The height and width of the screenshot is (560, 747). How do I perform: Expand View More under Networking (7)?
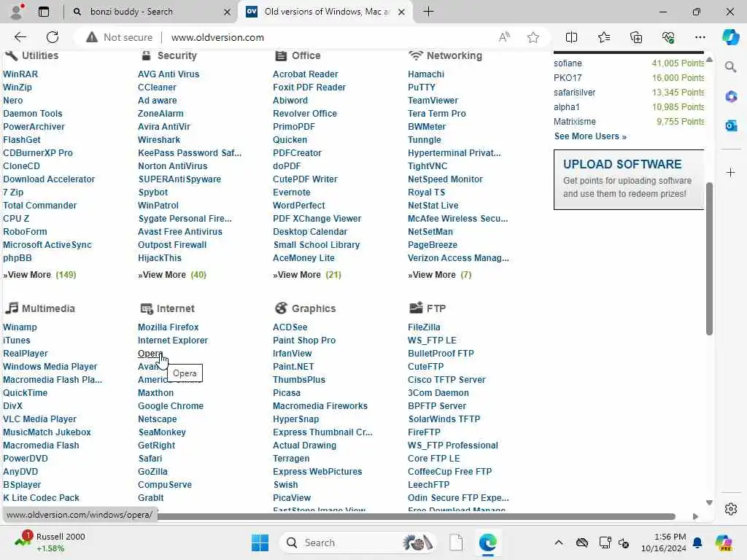pos(439,275)
